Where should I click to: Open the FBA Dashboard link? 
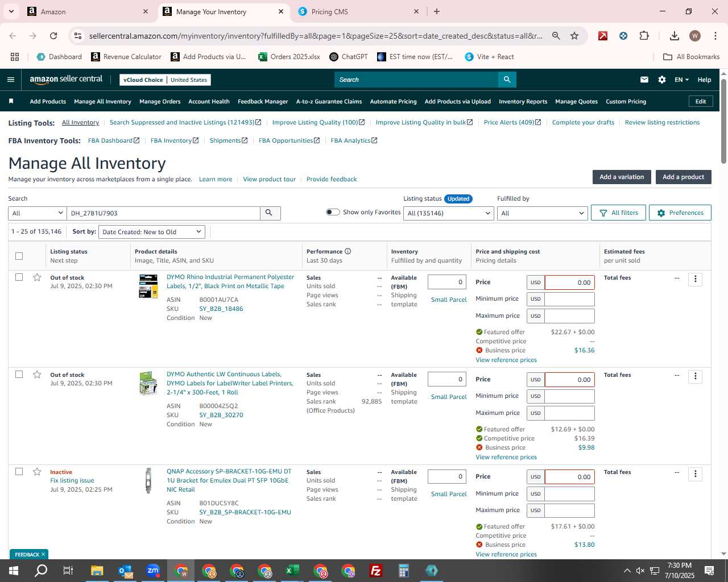(x=113, y=140)
